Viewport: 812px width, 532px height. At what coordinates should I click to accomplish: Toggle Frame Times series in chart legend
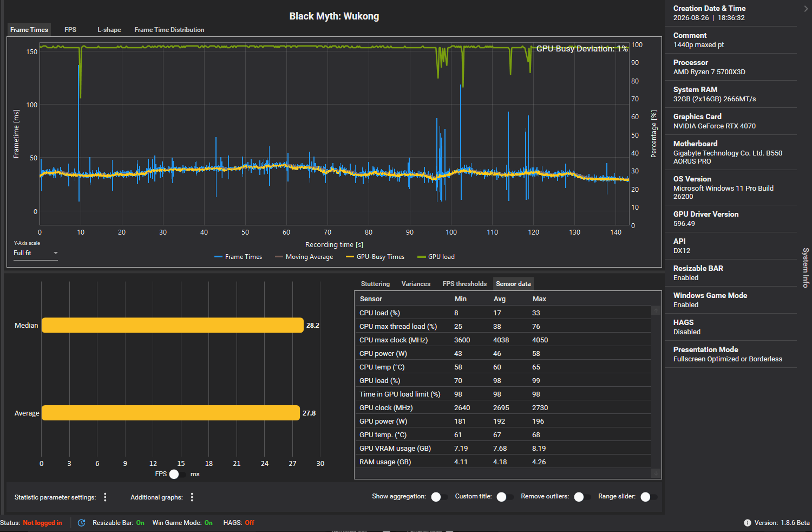click(x=238, y=257)
